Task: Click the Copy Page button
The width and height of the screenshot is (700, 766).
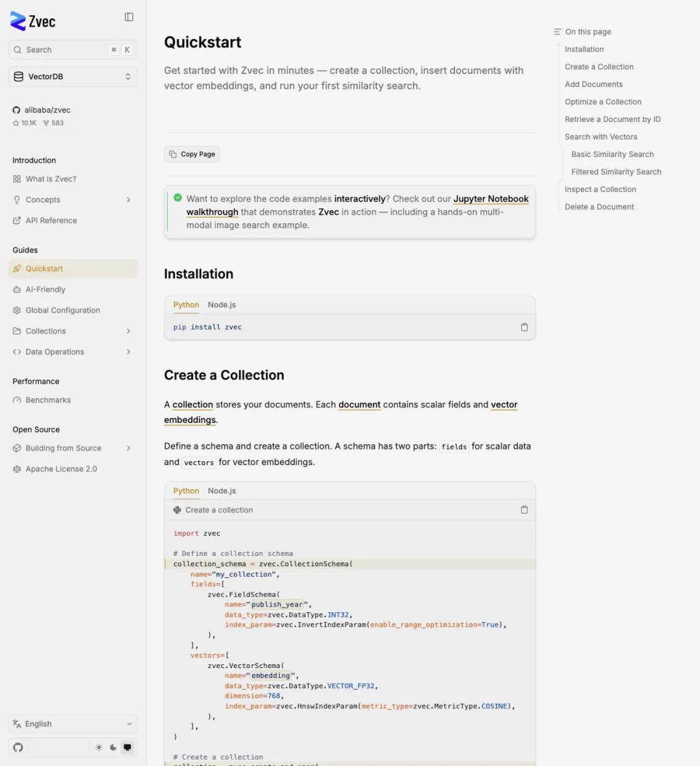Action: click(x=192, y=154)
